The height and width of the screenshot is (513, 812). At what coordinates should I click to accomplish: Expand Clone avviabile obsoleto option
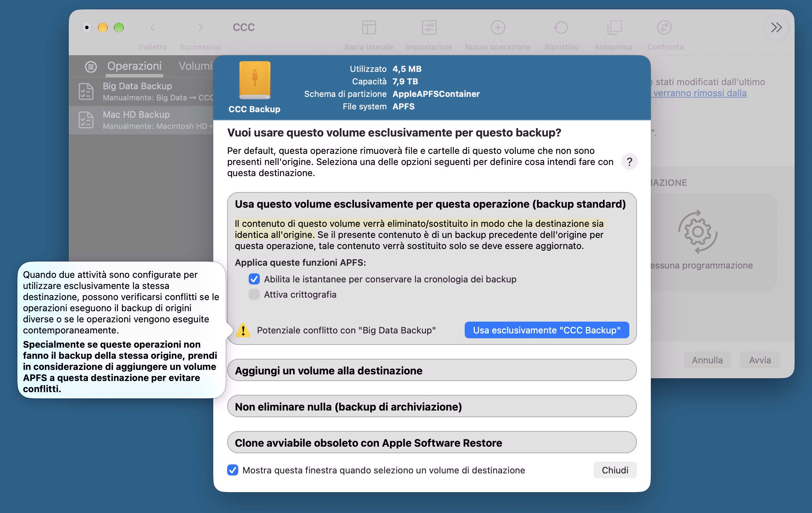pyautogui.click(x=432, y=443)
